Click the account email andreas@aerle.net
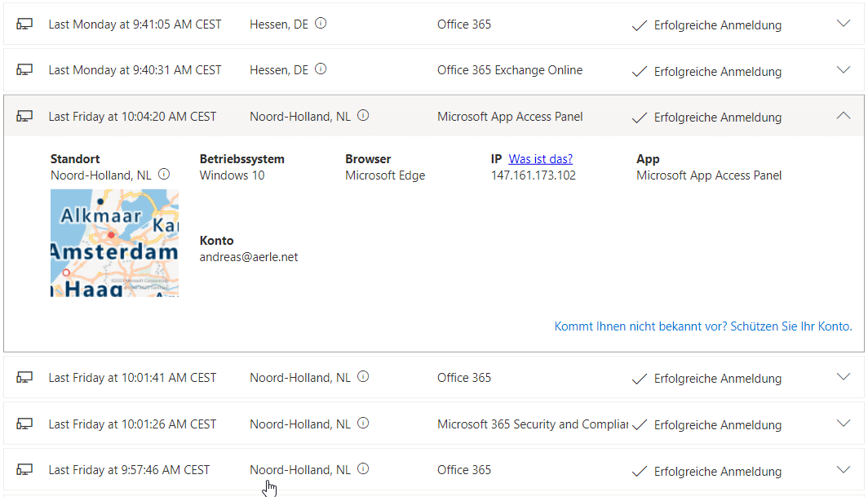Screen dimensions: 868x497 click(x=249, y=257)
